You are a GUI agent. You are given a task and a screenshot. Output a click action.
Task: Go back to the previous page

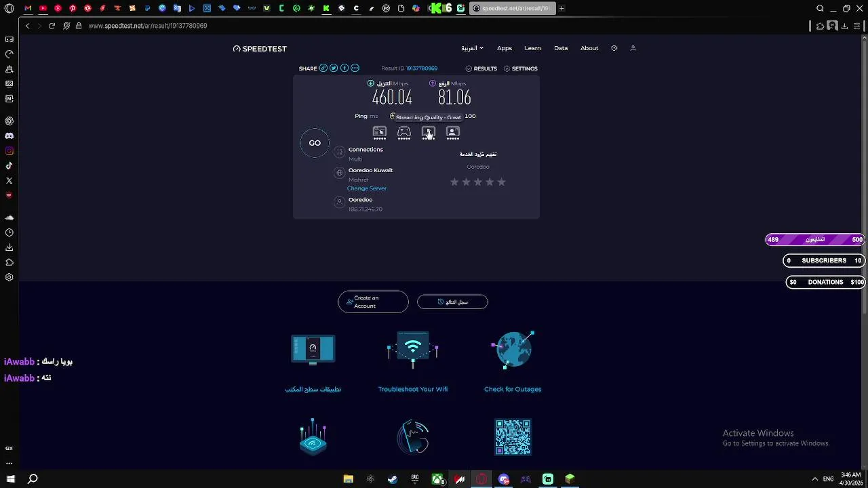(x=27, y=26)
